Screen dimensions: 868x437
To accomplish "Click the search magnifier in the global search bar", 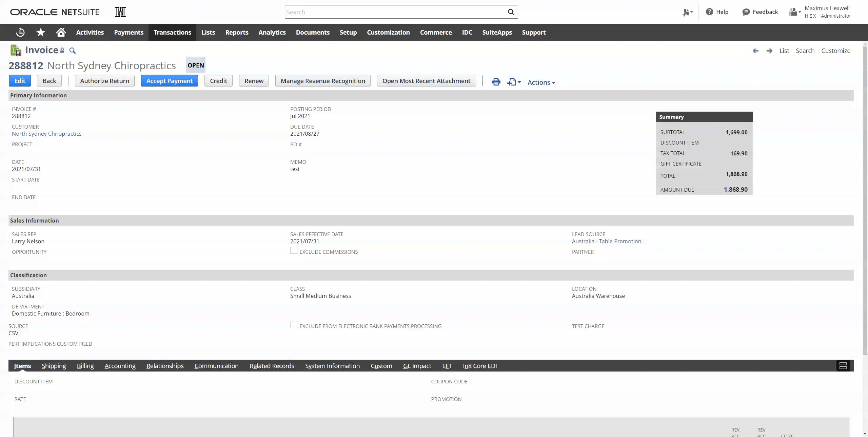I will [511, 12].
